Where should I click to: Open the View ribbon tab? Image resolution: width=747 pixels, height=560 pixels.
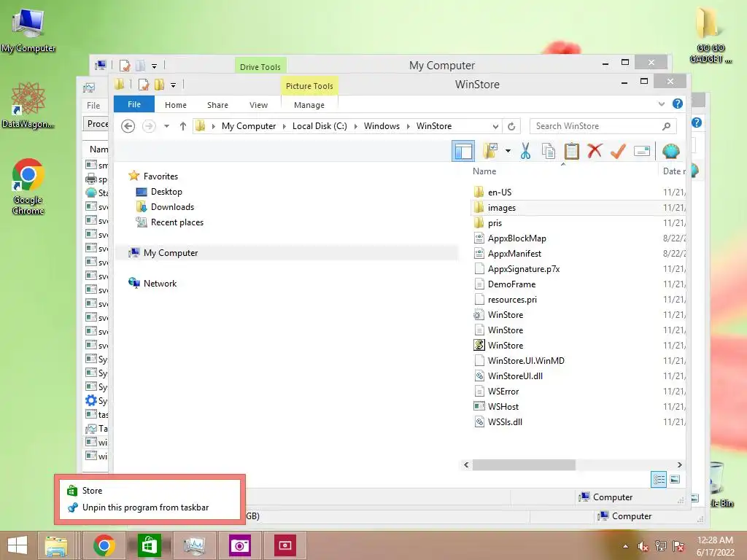click(259, 105)
